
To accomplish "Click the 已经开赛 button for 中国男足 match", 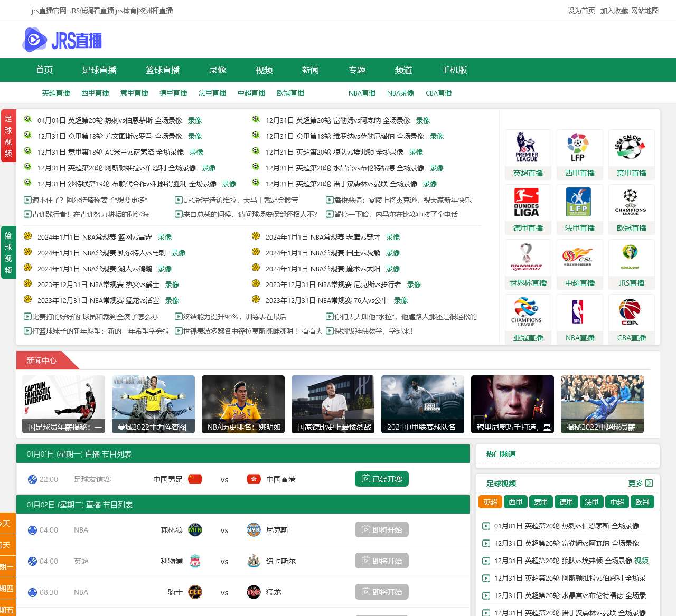I will pyautogui.click(x=382, y=479).
